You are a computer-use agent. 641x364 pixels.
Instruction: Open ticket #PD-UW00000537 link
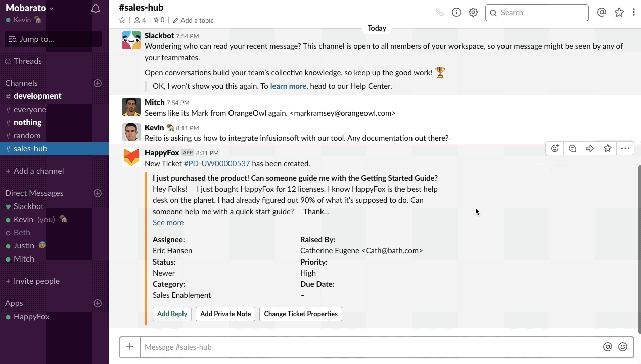coord(217,163)
